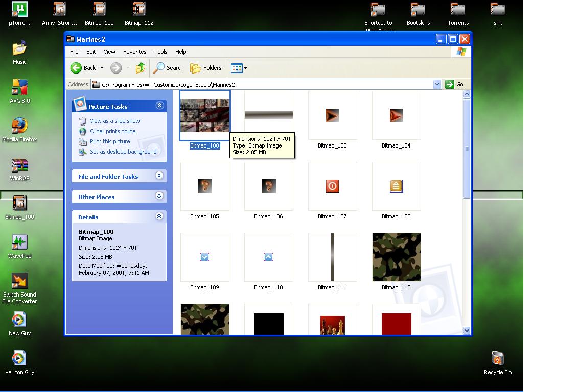The width and height of the screenshot is (580, 392).
Task: Open the address bar dropdown arrow
Action: [x=437, y=84]
